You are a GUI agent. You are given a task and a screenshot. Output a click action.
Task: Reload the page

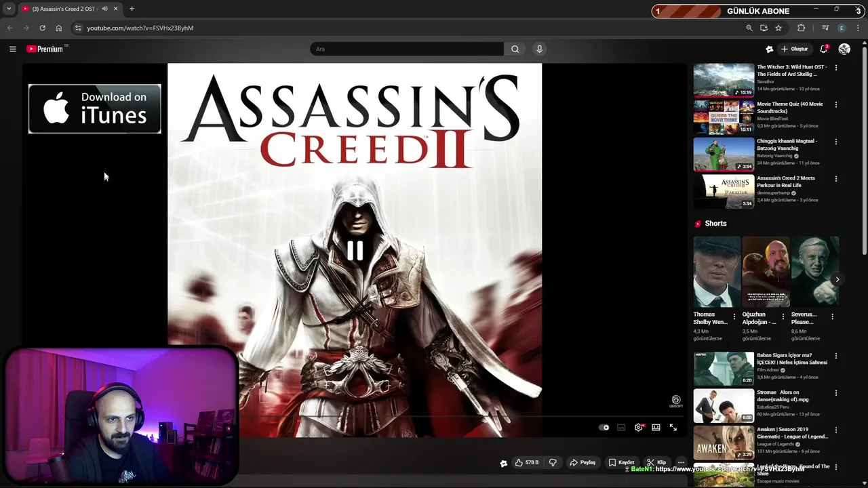[42, 28]
